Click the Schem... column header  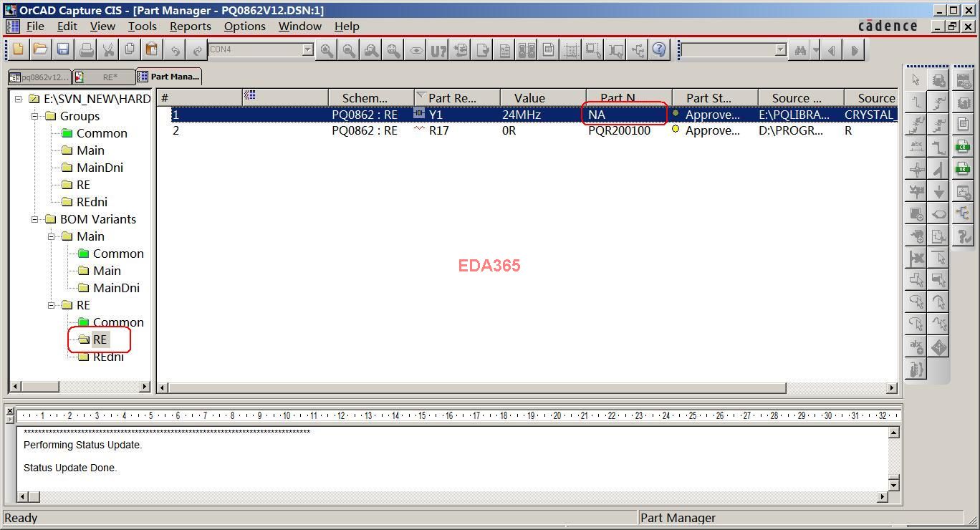click(371, 98)
